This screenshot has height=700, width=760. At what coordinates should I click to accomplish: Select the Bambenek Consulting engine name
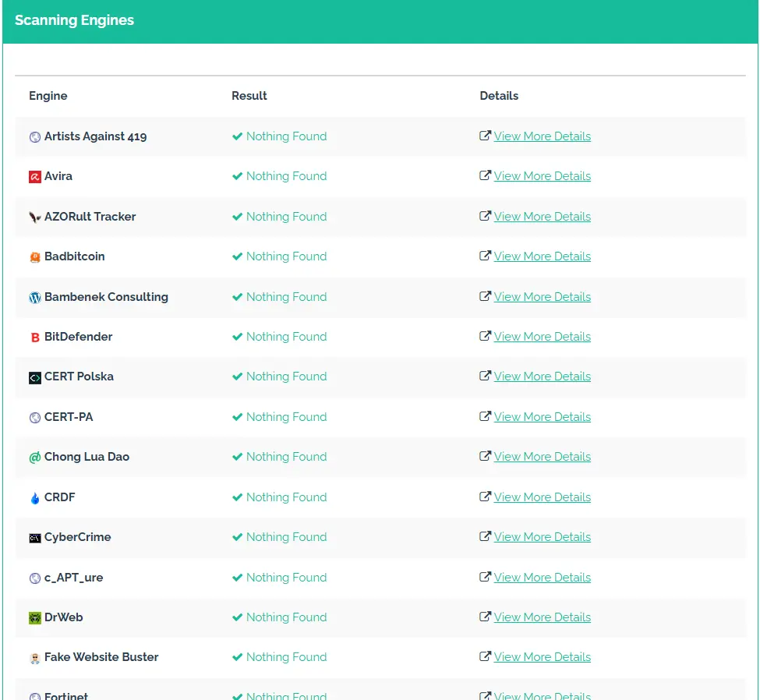(106, 297)
